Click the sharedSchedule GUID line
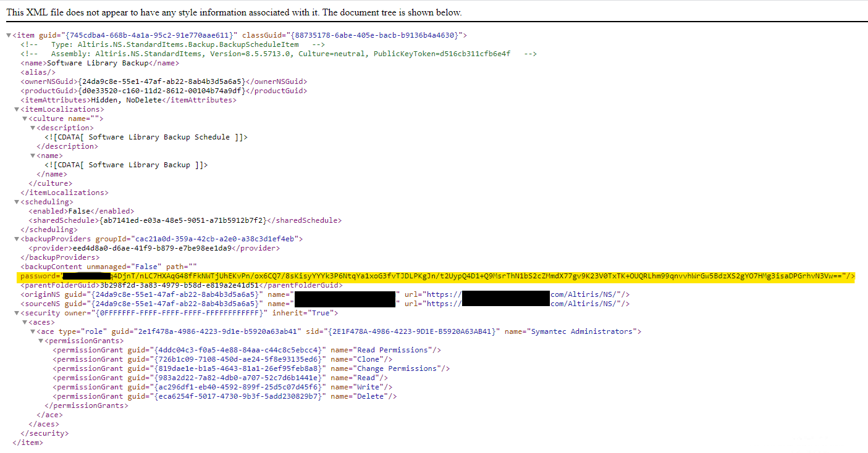 click(184, 220)
